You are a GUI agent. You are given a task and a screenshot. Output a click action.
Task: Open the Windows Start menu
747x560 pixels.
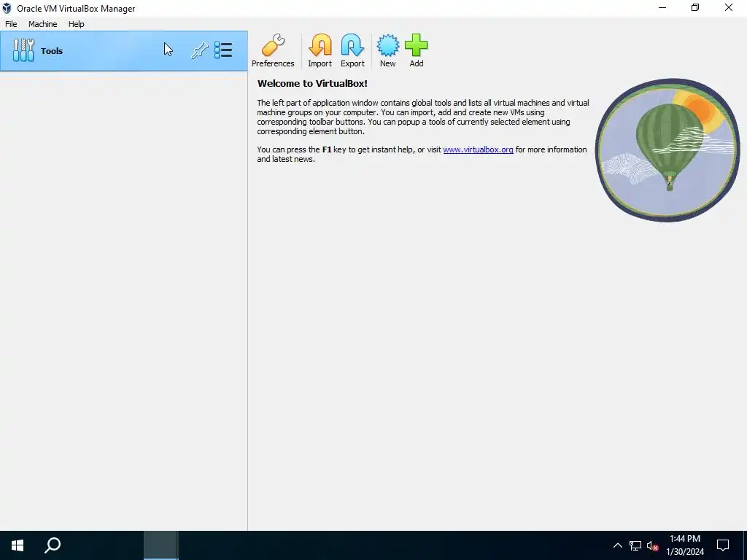[x=18, y=545]
